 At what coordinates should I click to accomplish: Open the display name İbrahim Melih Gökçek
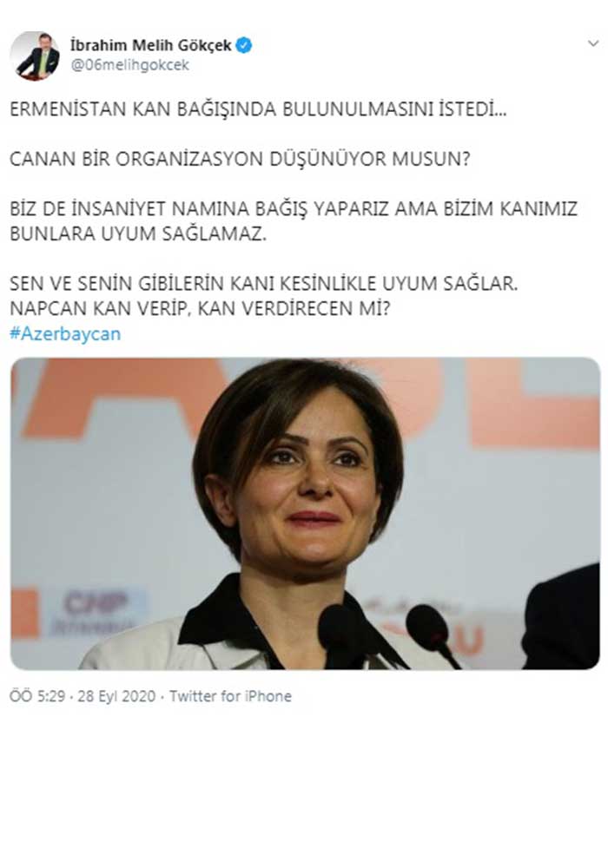click(x=150, y=45)
